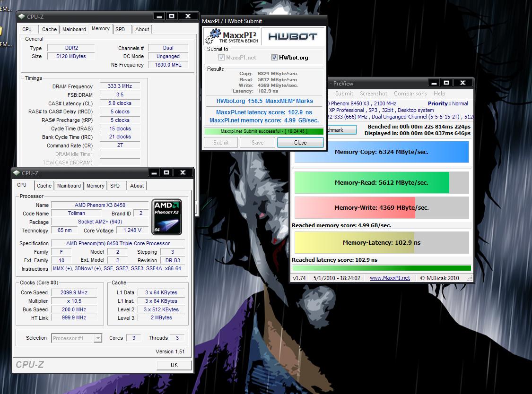This screenshot has width=532, height=394.
Task: Open About tab in upper CPU-Z window
Action: coord(142,29)
